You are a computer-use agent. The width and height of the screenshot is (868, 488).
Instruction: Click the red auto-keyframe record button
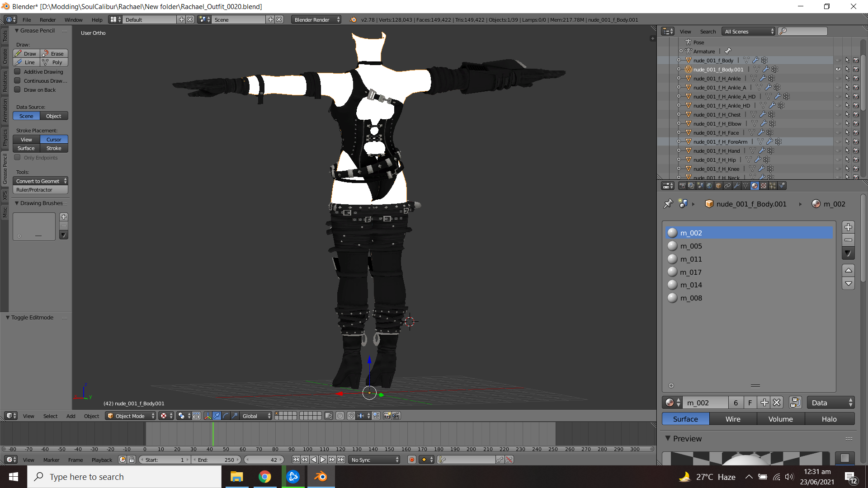click(x=411, y=460)
